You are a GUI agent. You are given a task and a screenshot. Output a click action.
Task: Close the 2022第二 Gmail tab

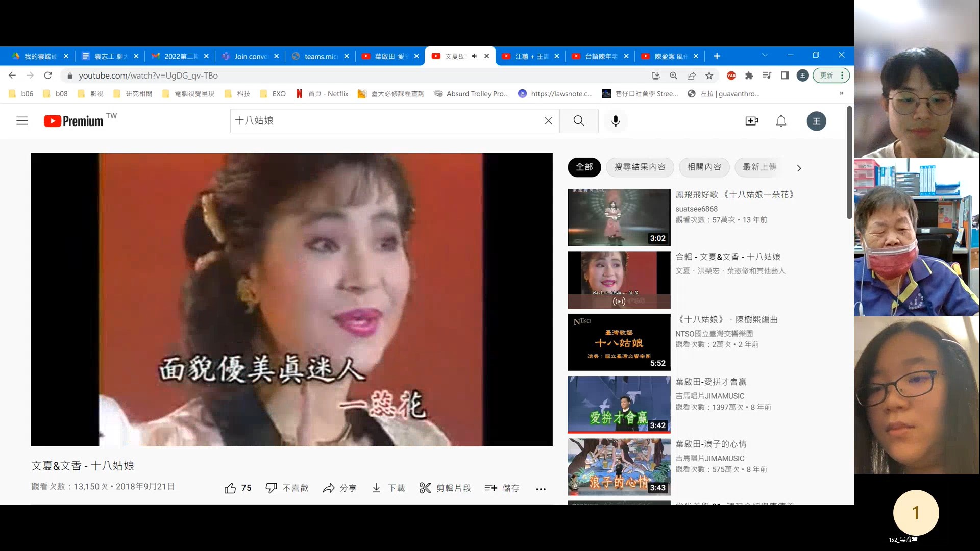coord(206,56)
